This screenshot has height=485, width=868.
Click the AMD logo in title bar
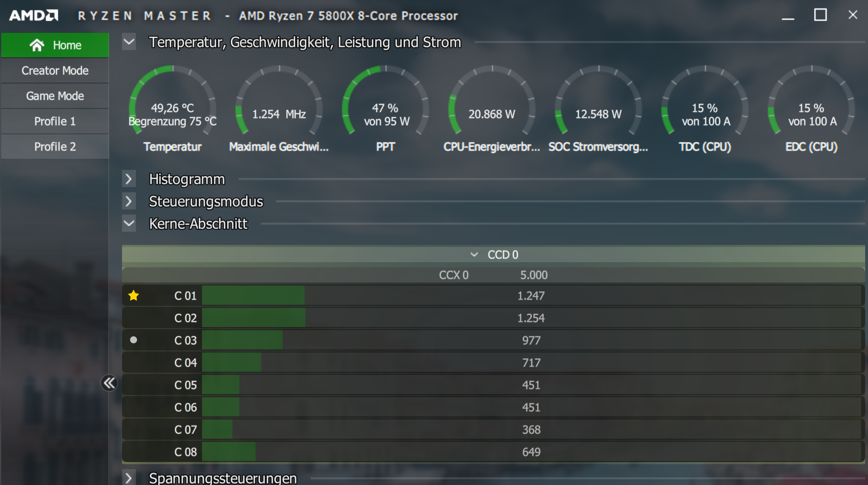[34, 15]
